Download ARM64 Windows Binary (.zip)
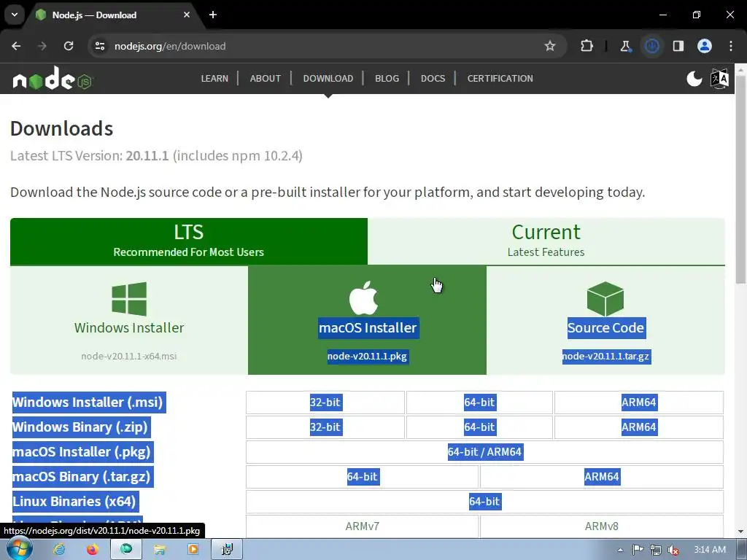Image resolution: width=747 pixels, height=560 pixels. pyautogui.click(x=639, y=427)
